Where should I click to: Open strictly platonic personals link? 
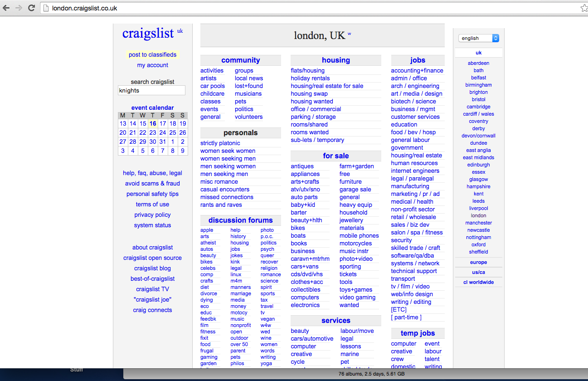220,143
